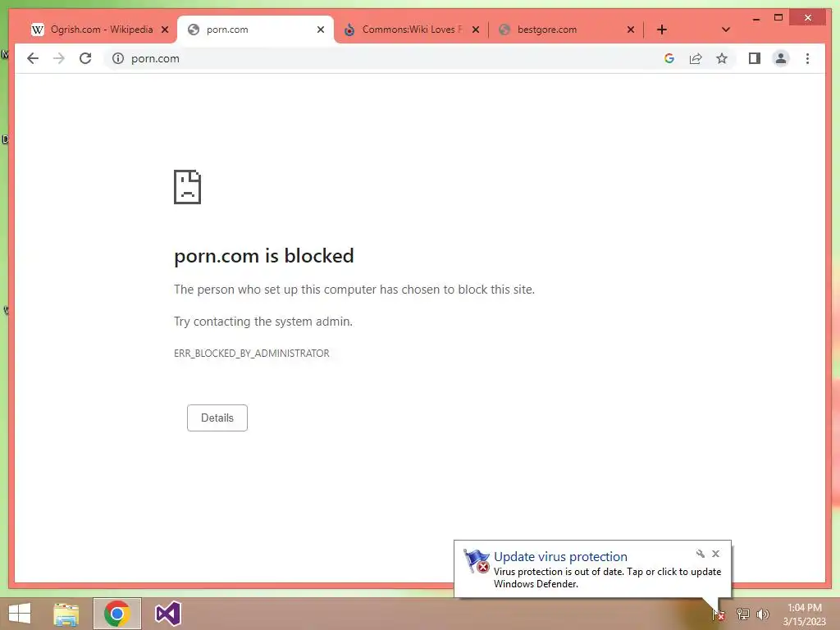Close the Commons:Wiki Loves tab
Viewport: 840px width, 630px height.
tap(475, 30)
